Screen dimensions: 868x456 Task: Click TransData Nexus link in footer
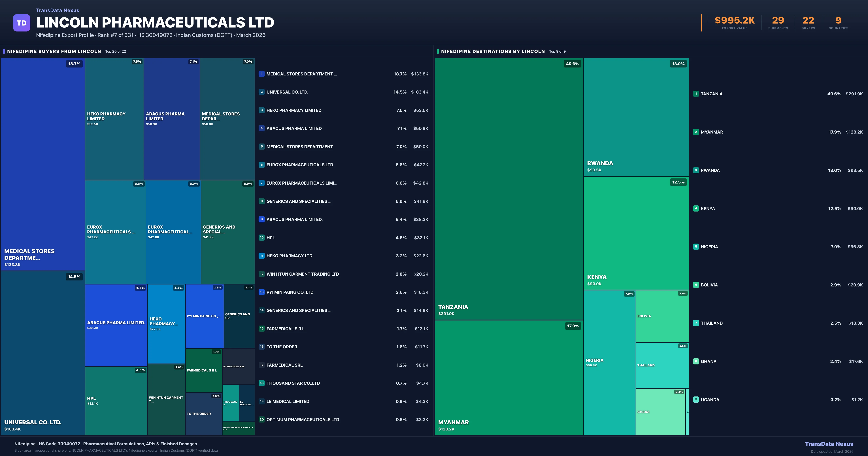(829, 444)
